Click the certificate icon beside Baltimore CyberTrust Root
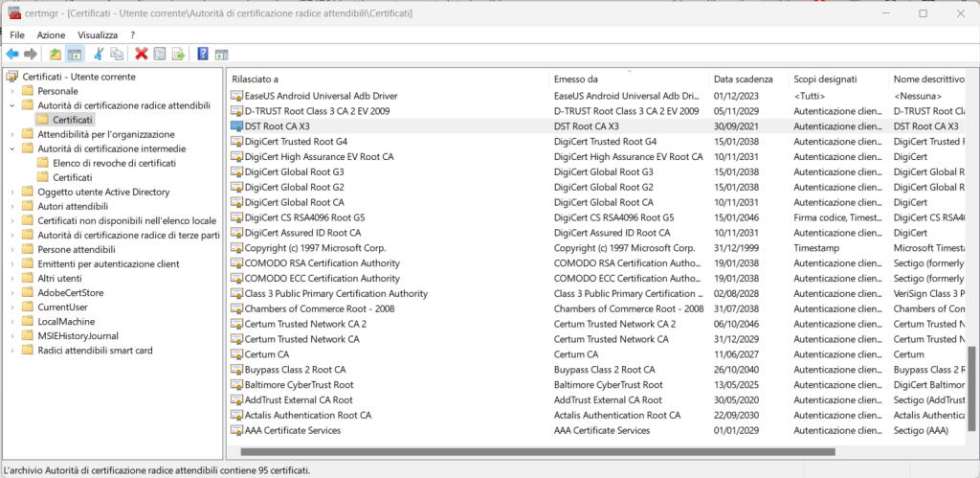Viewport: 980px width, 478px height. (236, 385)
